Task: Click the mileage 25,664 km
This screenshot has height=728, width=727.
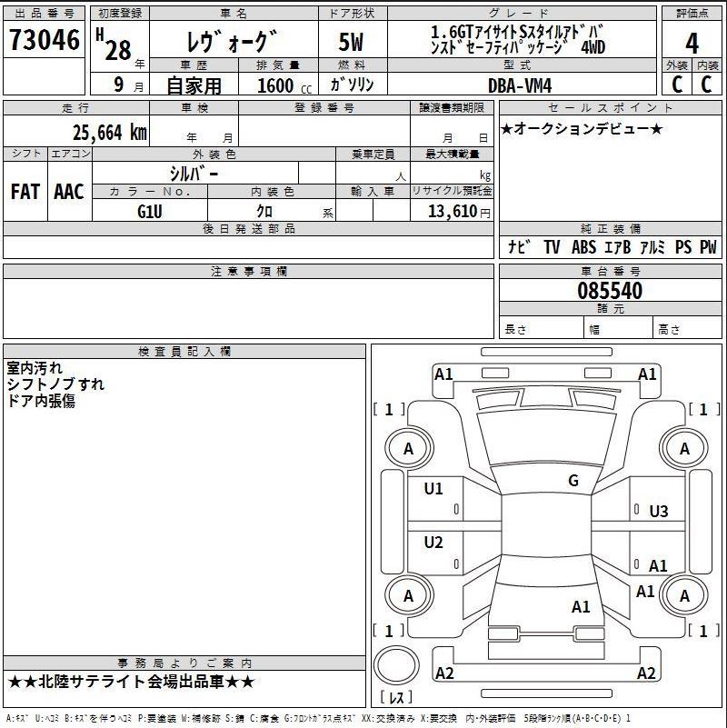Action: pyautogui.click(x=110, y=133)
